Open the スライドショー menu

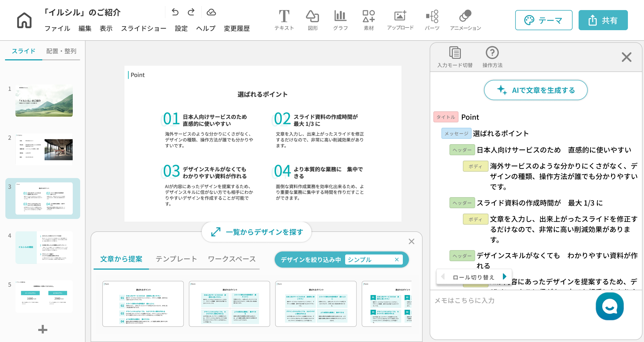144,28
